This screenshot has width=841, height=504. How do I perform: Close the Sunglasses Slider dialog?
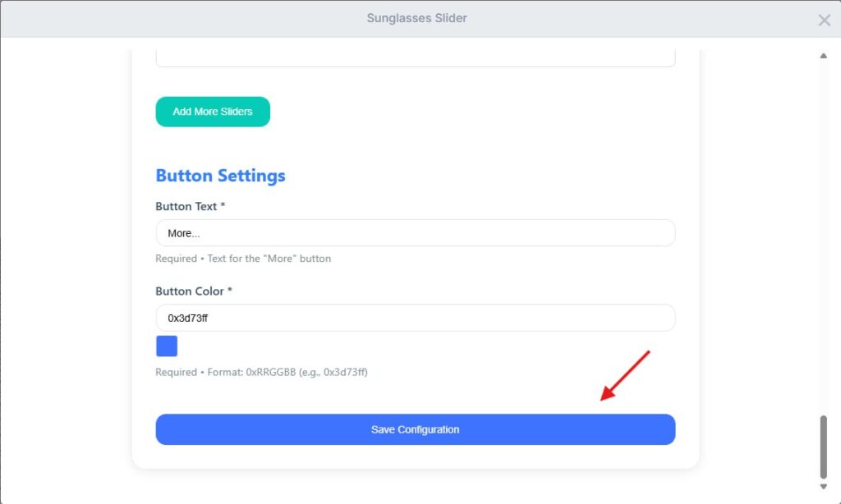[824, 20]
